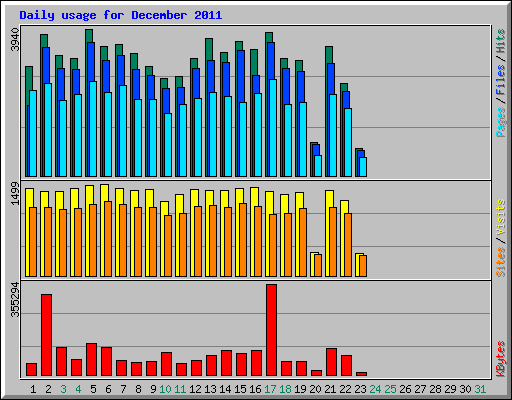The height and width of the screenshot is (400, 512).
Task: Click the red KBytes bar for day 21
Action: [331, 362]
